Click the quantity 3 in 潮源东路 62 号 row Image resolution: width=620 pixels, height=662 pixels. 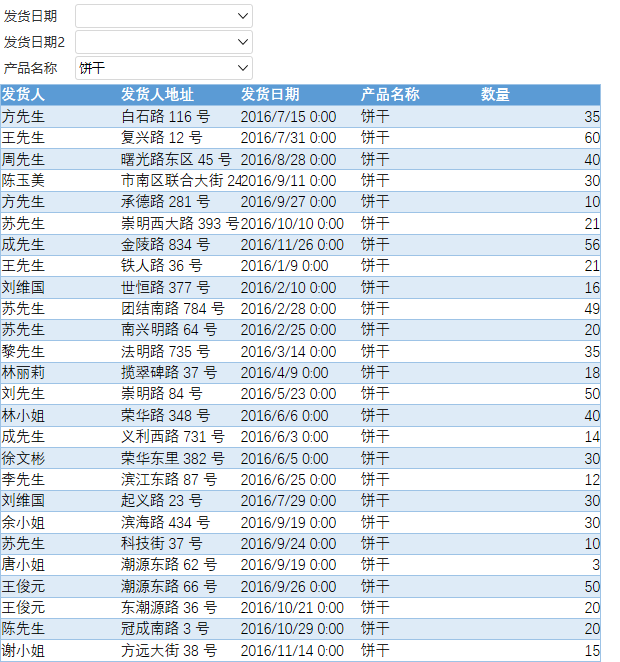click(x=596, y=564)
